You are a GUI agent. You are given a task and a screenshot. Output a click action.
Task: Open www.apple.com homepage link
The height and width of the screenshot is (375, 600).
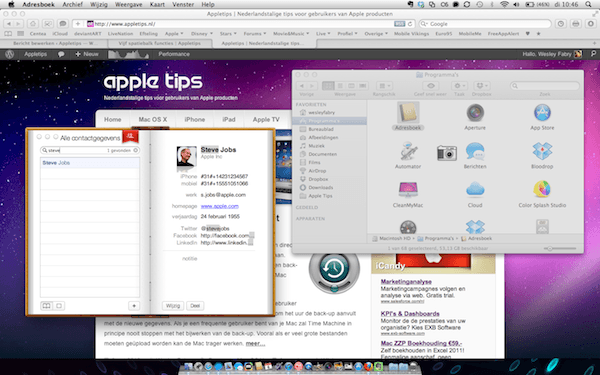tap(220, 206)
